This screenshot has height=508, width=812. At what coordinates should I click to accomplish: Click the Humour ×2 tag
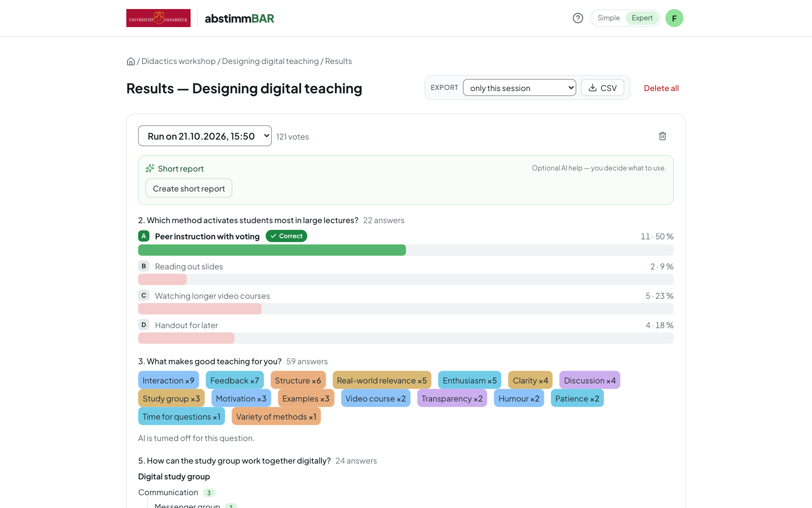[x=519, y=398]
